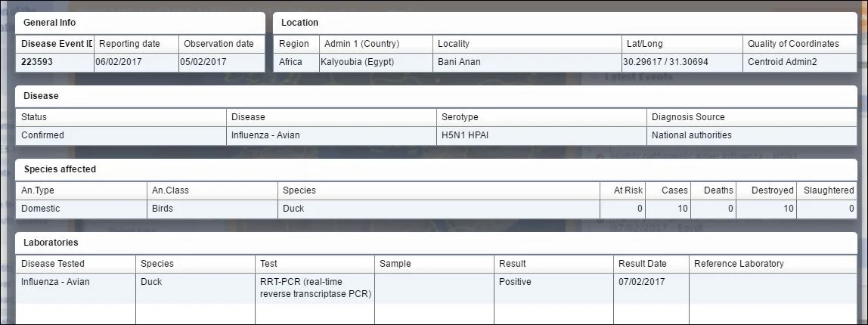868x325 pixels.
Task: Click the H5N1 HPAI serotype cell
Action: pyautogui.click(x=542, y=135)
